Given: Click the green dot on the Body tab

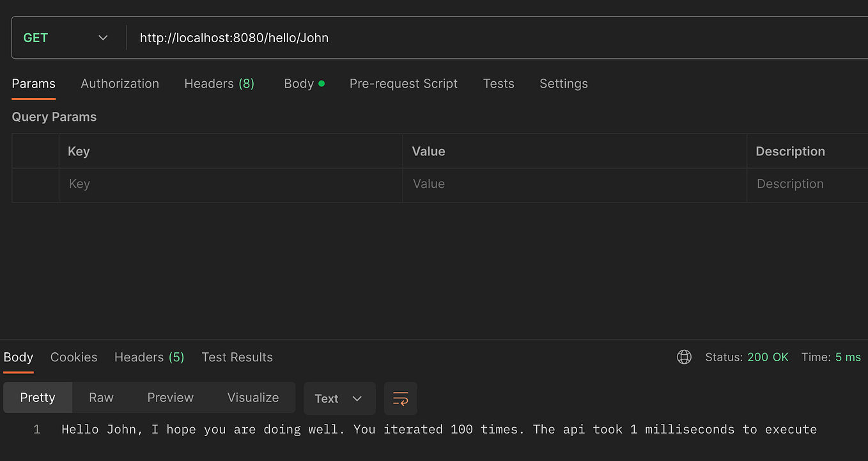Looking at the screenshot, I should point(322,82).
